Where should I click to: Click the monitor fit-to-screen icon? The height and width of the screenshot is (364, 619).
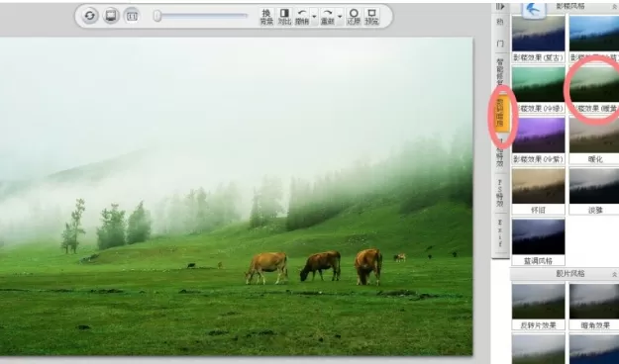111,16
